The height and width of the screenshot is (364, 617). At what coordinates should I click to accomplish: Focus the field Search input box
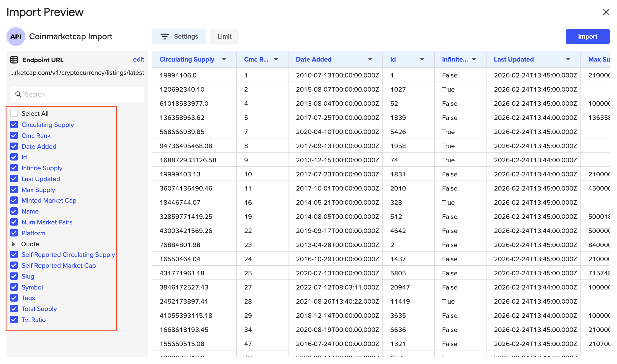pyautogui.click(x=83, y=94)
